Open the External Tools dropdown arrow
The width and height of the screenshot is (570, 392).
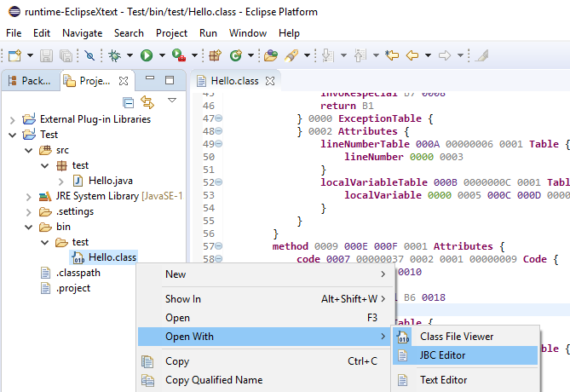(x=194, y=55)
